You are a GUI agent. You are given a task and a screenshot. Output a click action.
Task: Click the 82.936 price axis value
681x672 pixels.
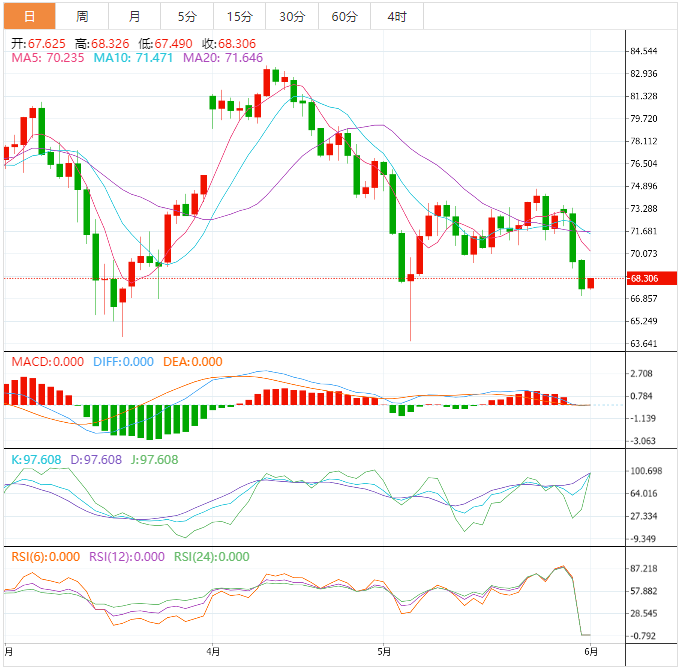[x=644, y=74]
